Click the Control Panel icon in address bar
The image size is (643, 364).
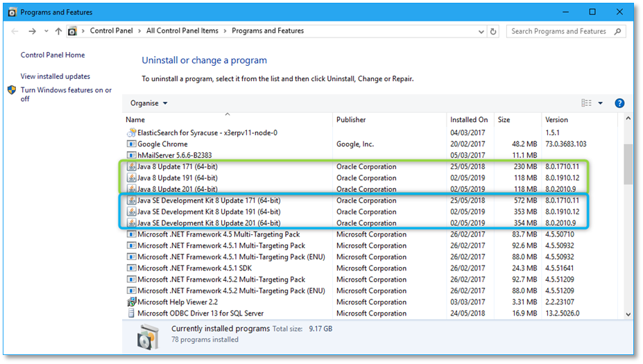coord(72,31)
